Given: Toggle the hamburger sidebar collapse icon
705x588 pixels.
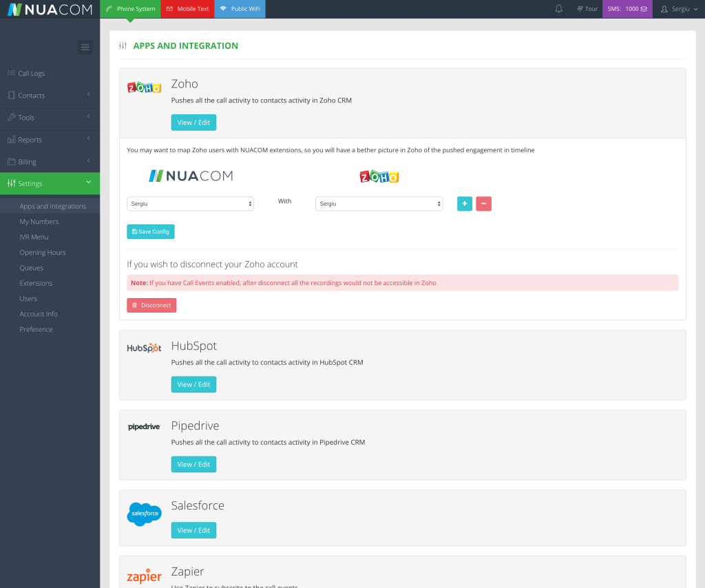Looking at the screenshot, I should pos(85,48).
